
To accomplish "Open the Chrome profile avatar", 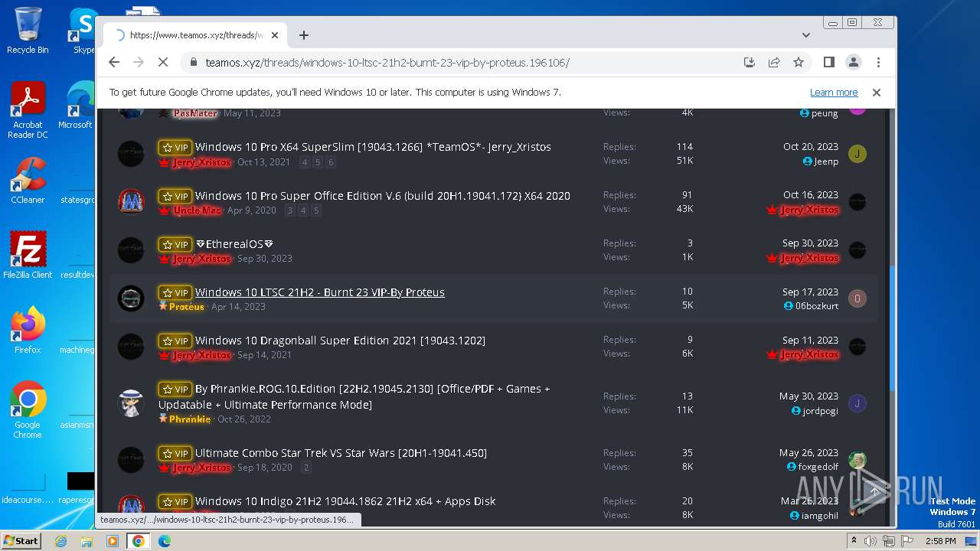I will [853, 62].
